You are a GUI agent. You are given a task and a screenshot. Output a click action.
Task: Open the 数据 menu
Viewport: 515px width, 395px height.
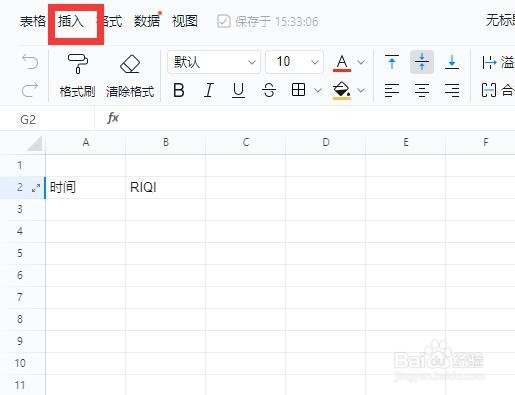[147, 21]
